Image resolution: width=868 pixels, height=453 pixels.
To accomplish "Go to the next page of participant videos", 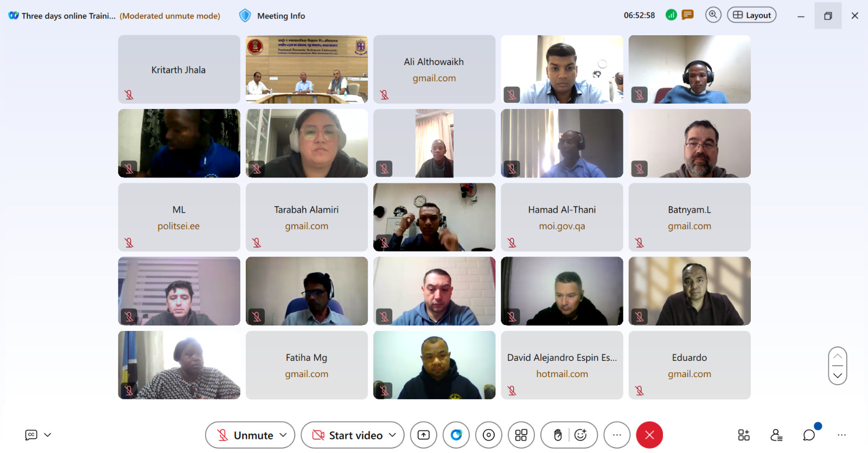I will click(838, 375).
